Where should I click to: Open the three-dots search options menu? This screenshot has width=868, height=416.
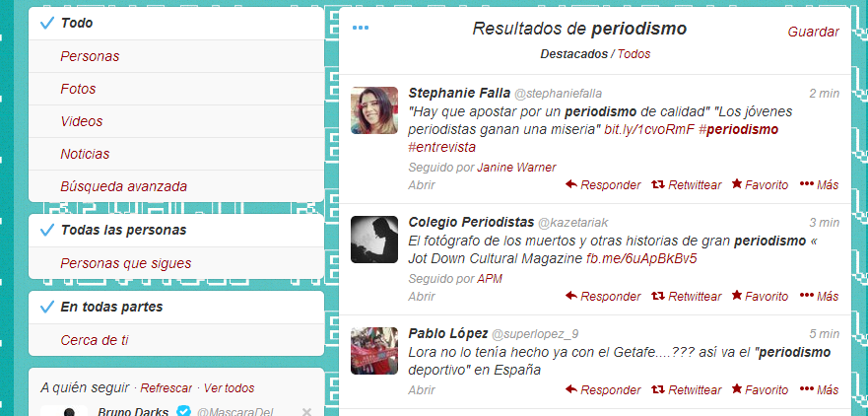pyautogui.click(x=361, y=28)
